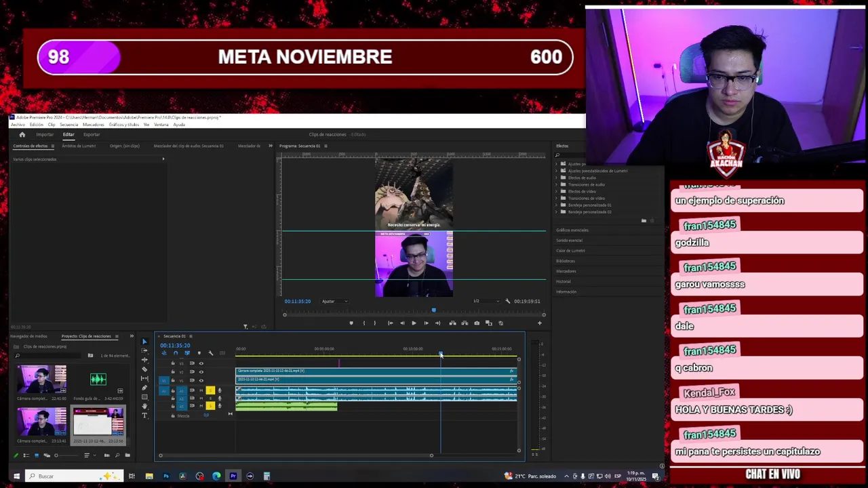Expand Transiciones de vídeo folder

point(557,198)
